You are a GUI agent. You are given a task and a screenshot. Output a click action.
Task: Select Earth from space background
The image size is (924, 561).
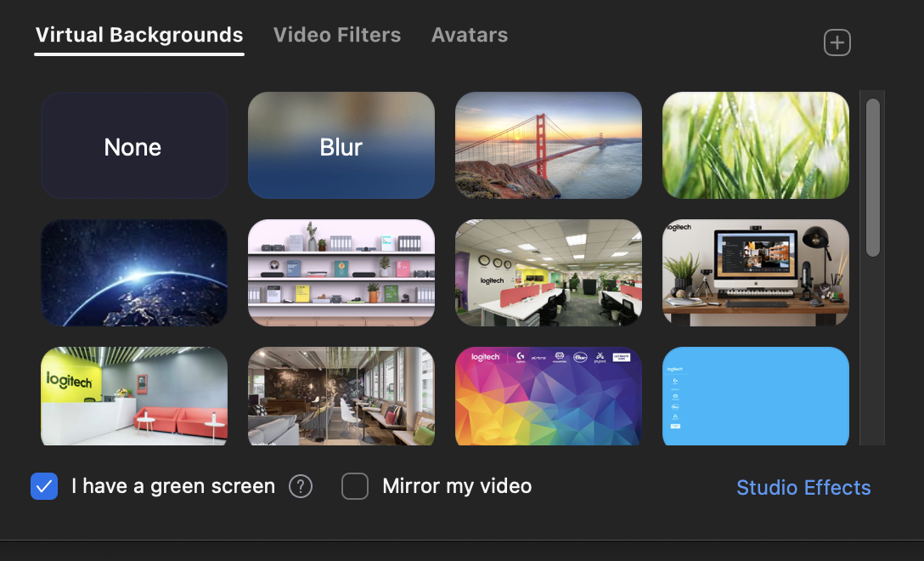click(134, 272)
